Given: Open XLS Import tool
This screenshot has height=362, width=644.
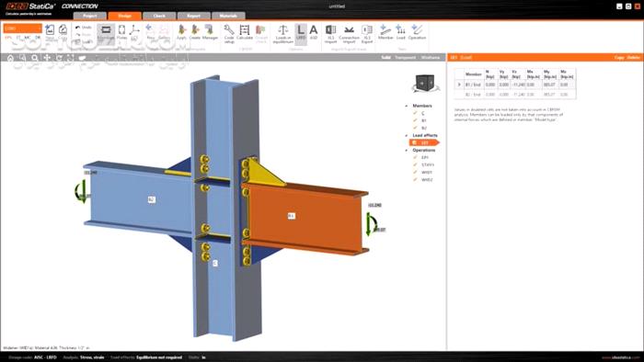Looking at the screenshot, I should [330, 33].
